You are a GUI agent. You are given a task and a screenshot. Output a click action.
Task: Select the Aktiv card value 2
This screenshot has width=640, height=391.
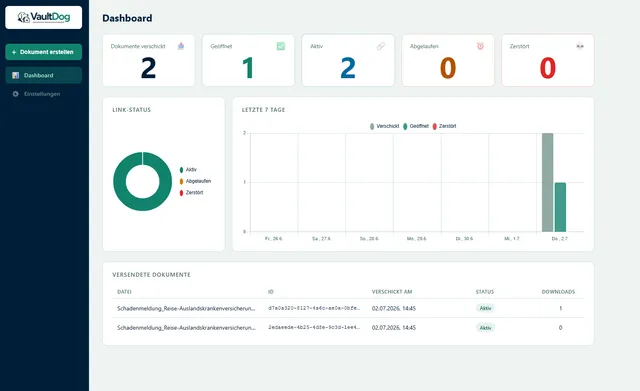tap(348, 68)
